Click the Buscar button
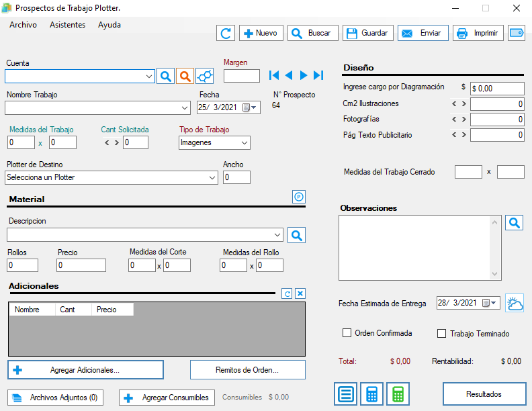Screen dimensions: 532x411 [313, 33]
